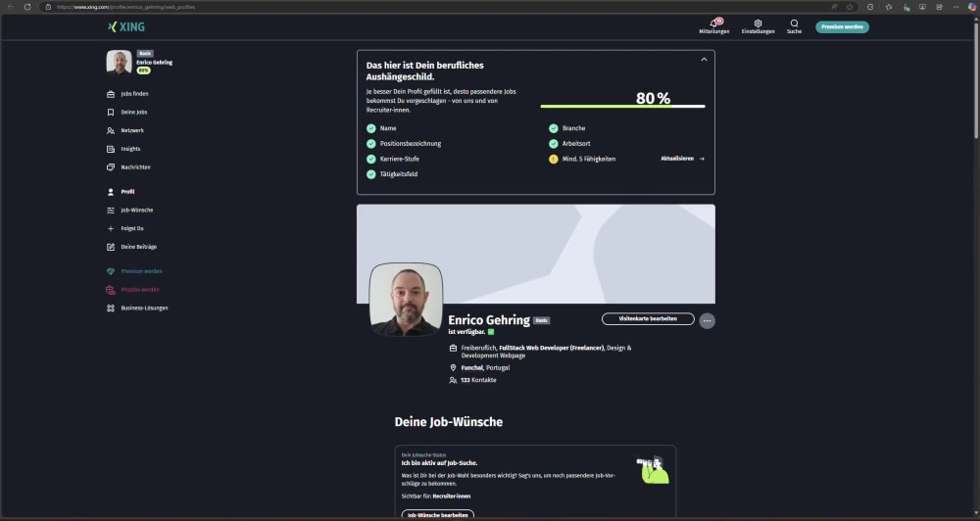Select Profil in sidebar
The image size is (980, 521).
[121, 192]
